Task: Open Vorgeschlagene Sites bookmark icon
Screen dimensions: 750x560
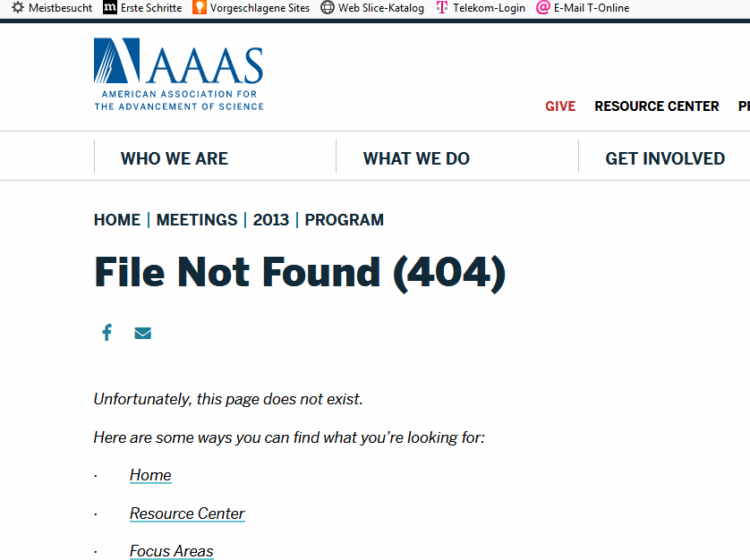Action: click(199, 8)
